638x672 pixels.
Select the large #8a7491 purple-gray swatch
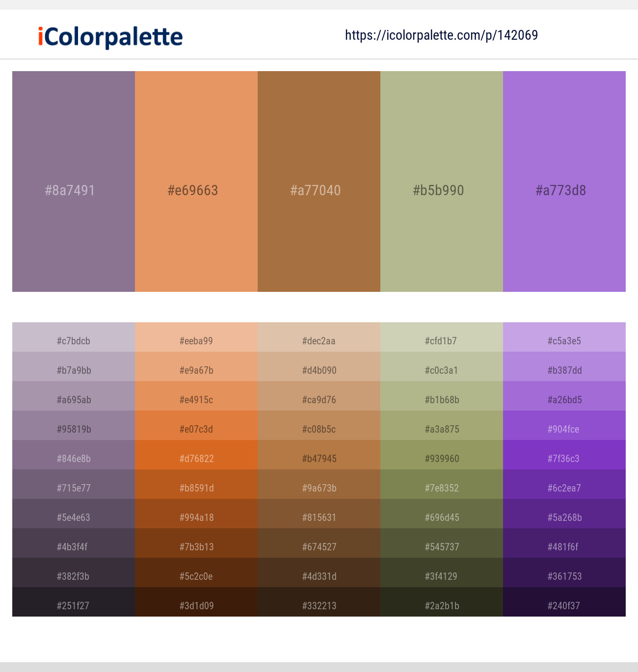tap(74, 181)
